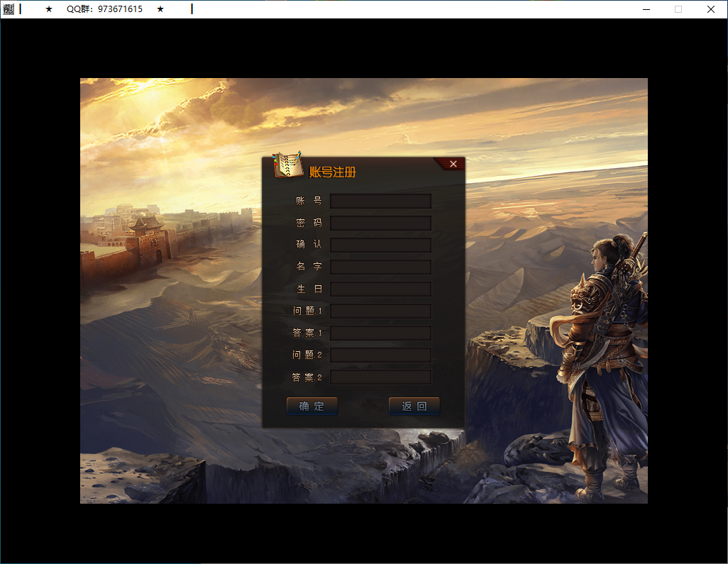Focus the 答案.2 answer field
The width and height of the screenshot is (728, 564).
381,377
